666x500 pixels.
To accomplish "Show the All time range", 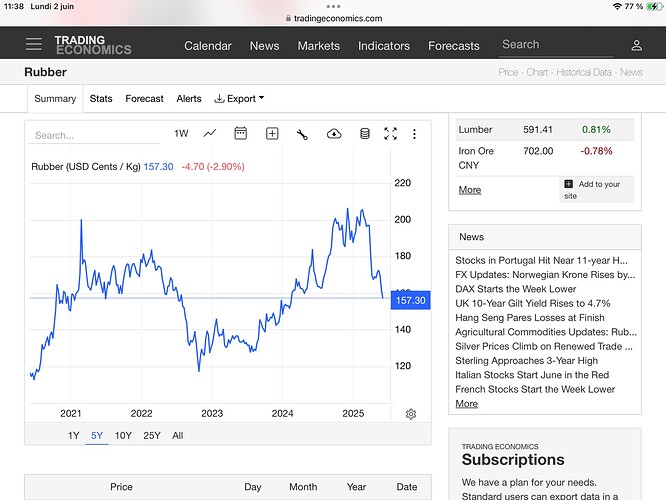I will 178,435.
